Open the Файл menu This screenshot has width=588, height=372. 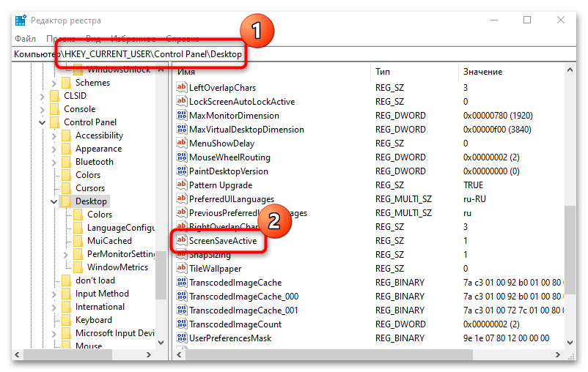[25, 38]
